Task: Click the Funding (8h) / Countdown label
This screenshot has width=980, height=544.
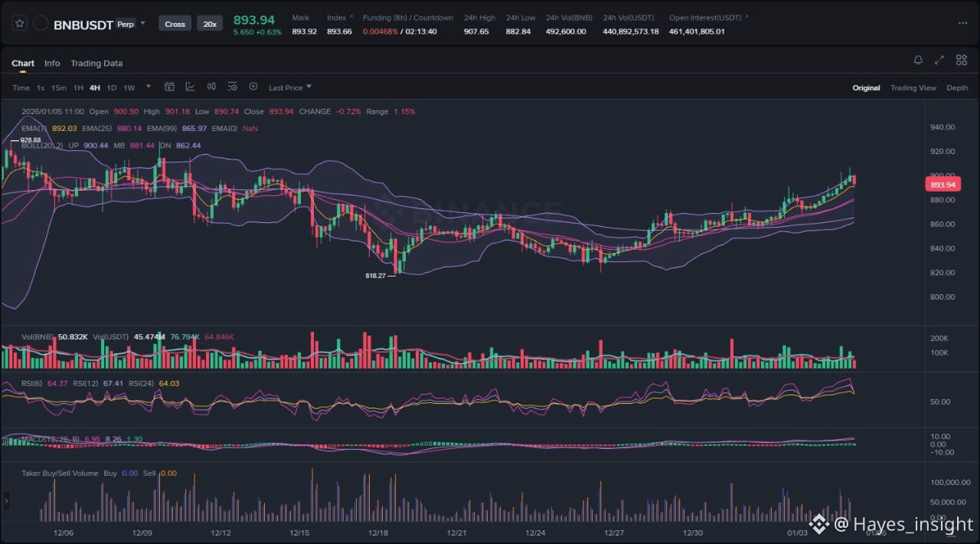Action: click(408, 18)
